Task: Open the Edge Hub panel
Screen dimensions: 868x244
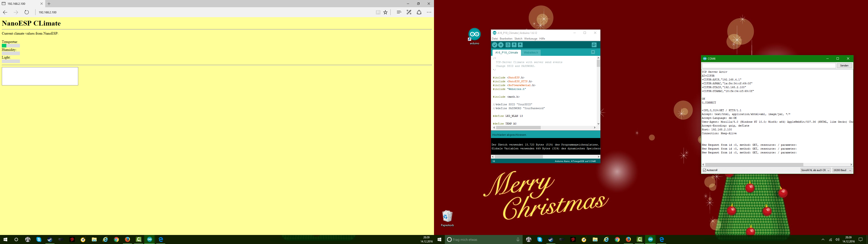Action: pyautogui.click(x=399, y=12)
